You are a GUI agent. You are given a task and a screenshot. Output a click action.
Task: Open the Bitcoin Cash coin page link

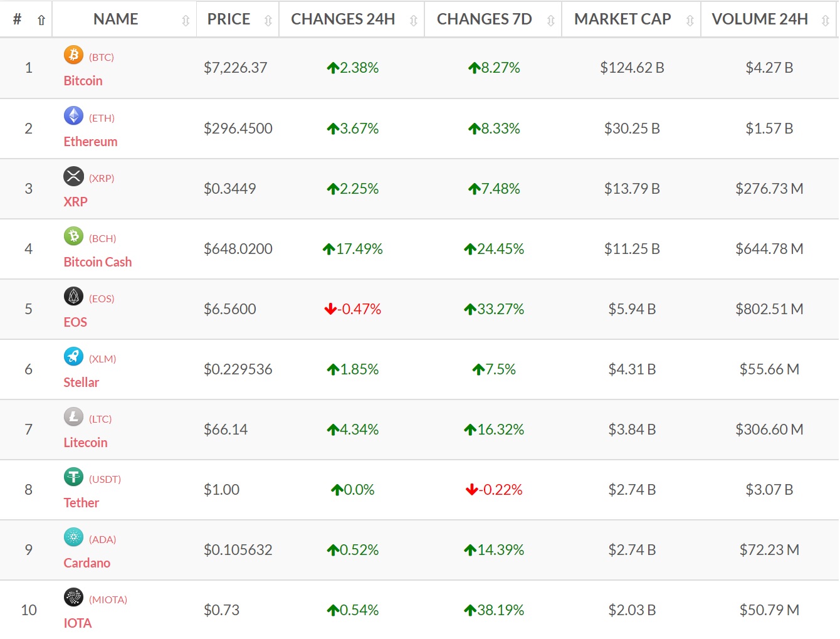click(98, 262)
